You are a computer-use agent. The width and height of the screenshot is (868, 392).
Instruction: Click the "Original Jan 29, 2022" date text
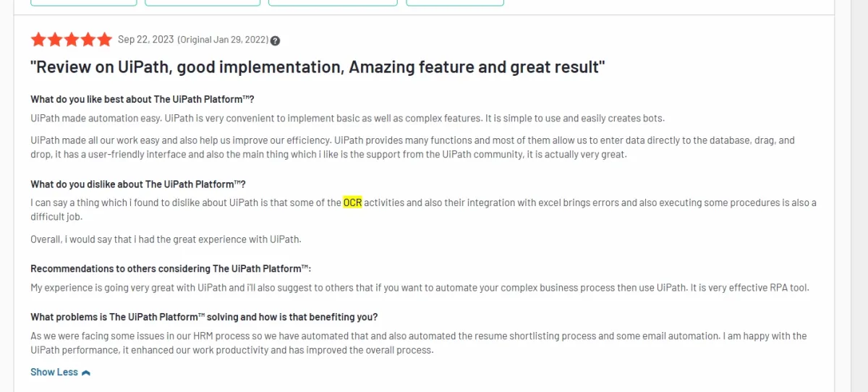(x=224, y=40)
